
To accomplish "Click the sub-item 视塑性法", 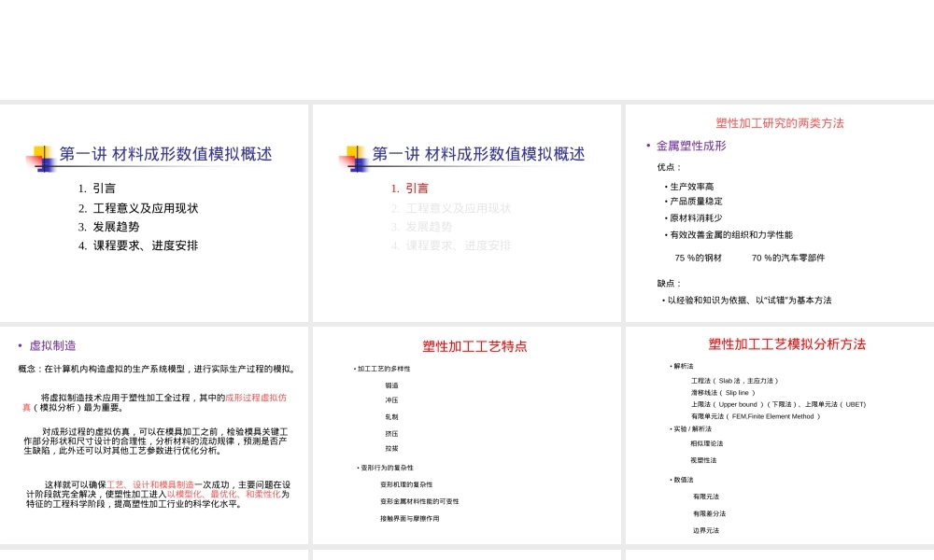I will tap(703, 461).
